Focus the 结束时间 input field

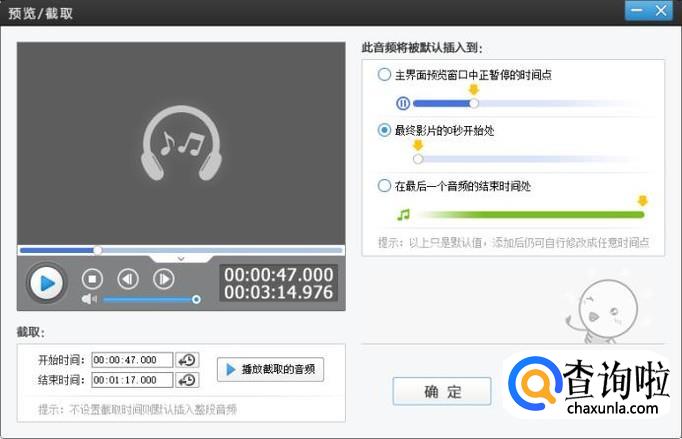pos(132,380)
